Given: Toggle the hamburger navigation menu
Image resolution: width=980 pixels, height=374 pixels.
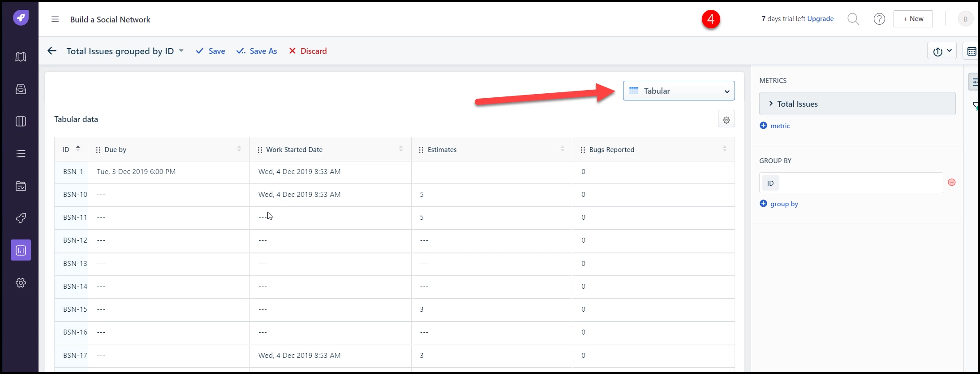Looking at the screenshot, I should 55,19.
